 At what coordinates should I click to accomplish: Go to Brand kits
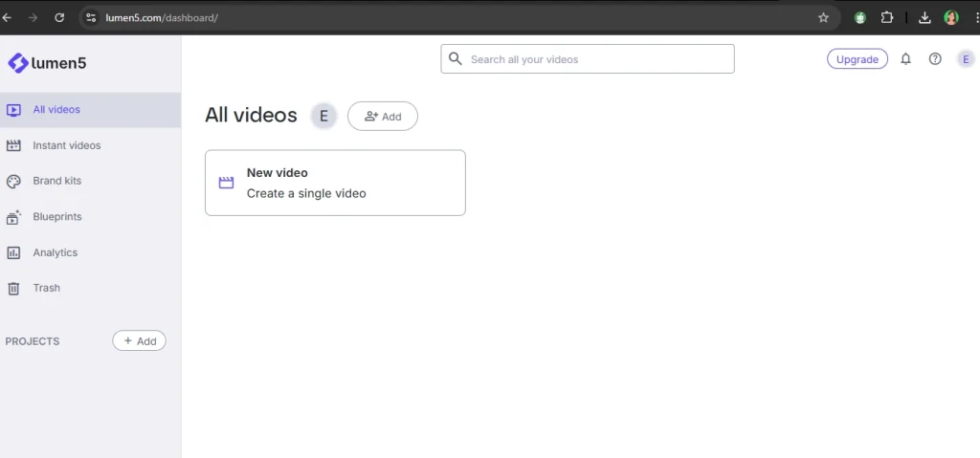pos(56,181)
